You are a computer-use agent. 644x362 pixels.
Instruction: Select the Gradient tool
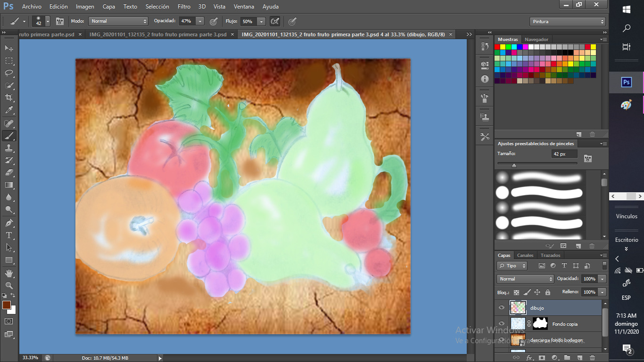(x=9, y=185)
